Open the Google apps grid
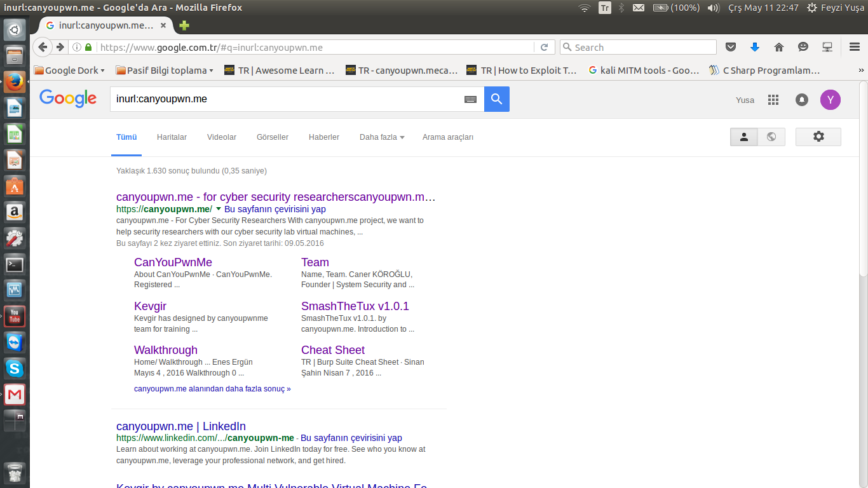Image resolution: width=868 pixels, height=488 pixels. (773, 100)
